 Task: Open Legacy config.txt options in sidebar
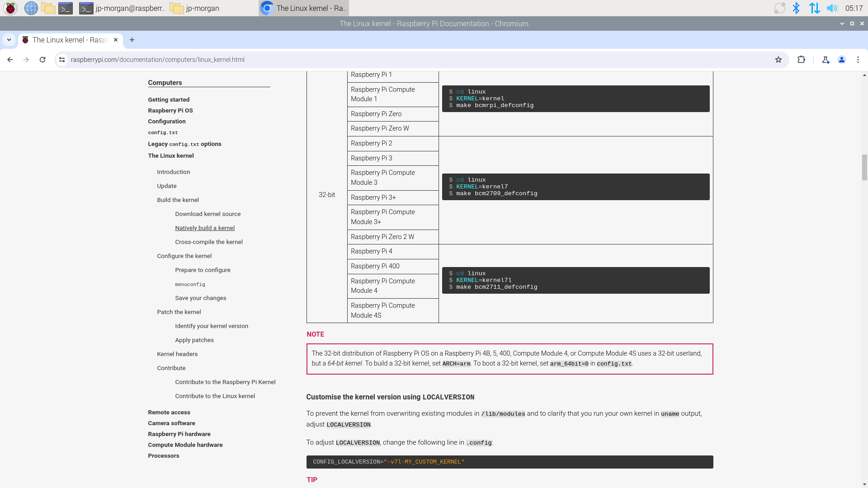[x=184, y=144]
